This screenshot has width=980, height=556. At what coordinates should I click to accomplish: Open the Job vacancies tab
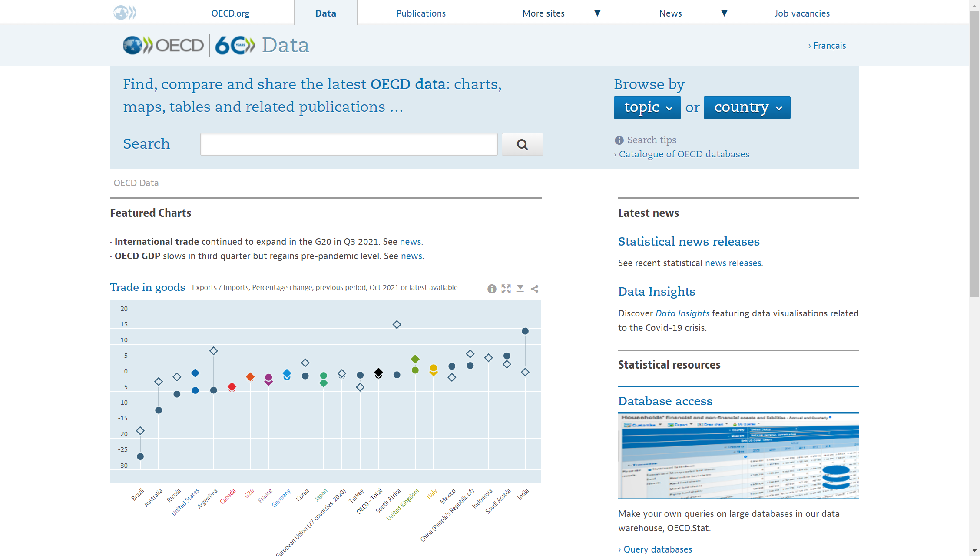[801, 13]
